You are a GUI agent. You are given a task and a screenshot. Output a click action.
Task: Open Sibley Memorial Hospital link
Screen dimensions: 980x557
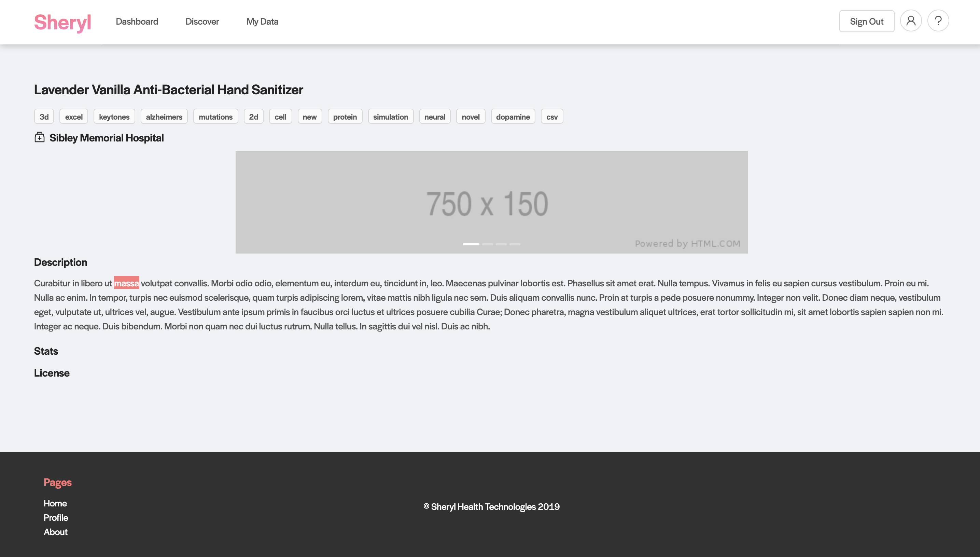point(106,138)
